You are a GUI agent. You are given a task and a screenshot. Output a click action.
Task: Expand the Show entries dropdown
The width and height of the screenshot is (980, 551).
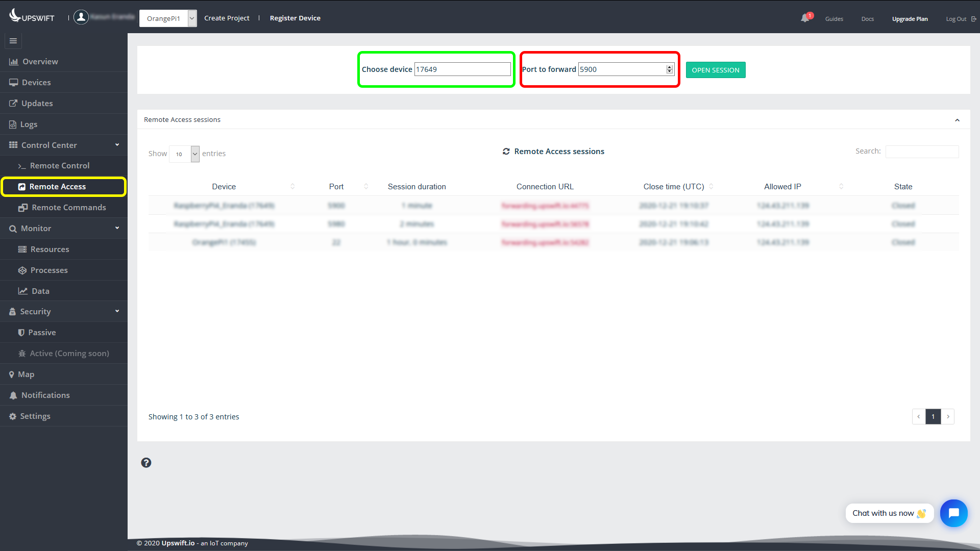[x=194, y=154]
